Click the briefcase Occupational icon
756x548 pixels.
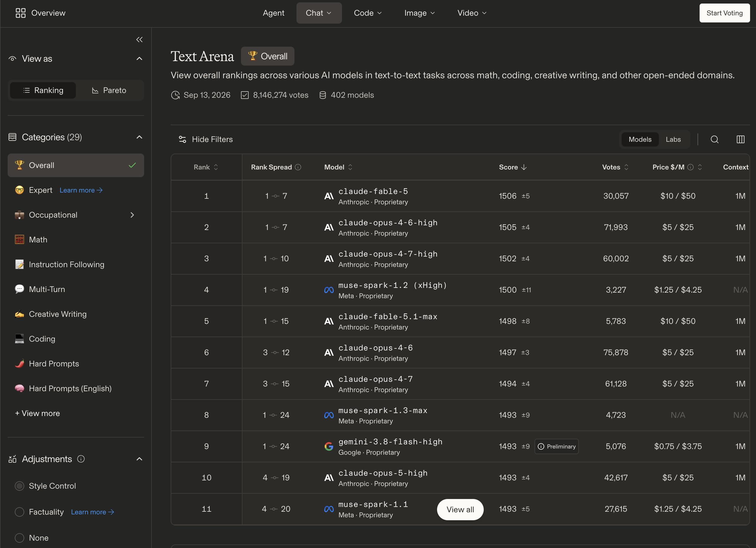click(x=19, y=215)
